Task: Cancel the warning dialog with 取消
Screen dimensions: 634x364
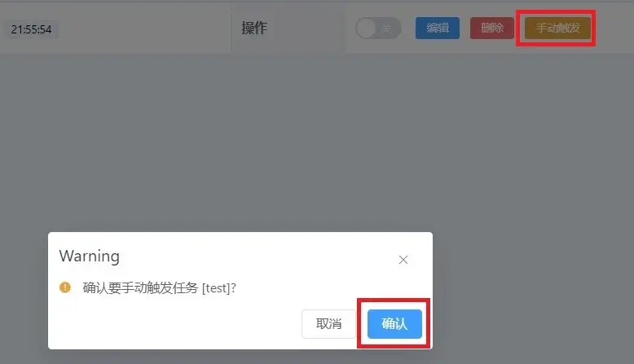Action: pyautogui.click(x=328, y=323)
